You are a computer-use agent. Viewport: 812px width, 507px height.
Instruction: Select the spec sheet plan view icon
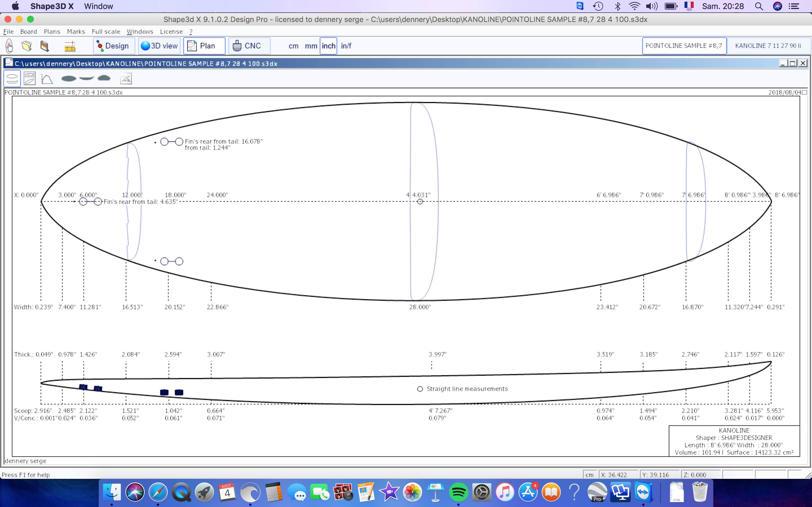30,79
